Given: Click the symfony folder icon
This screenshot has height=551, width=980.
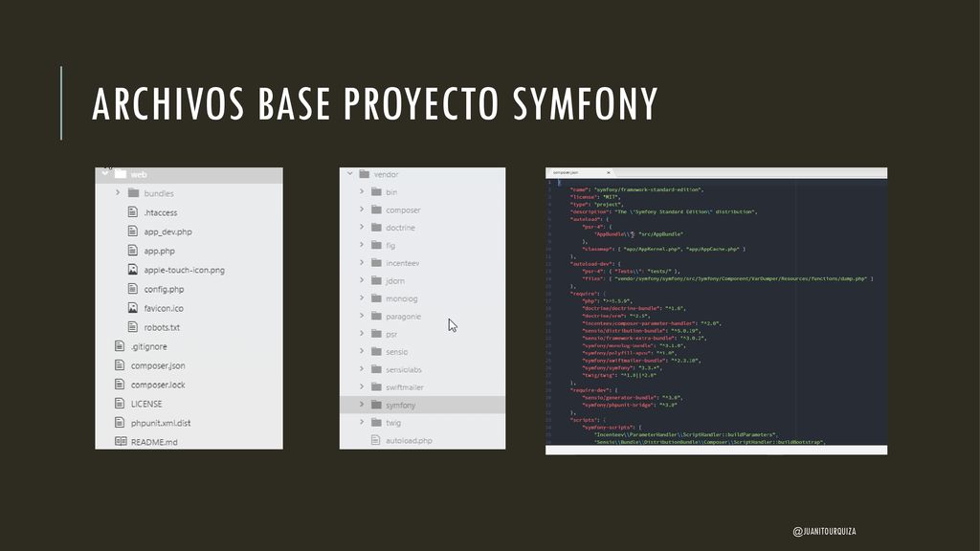Looking at the screenshot, I should click(376, 405).
